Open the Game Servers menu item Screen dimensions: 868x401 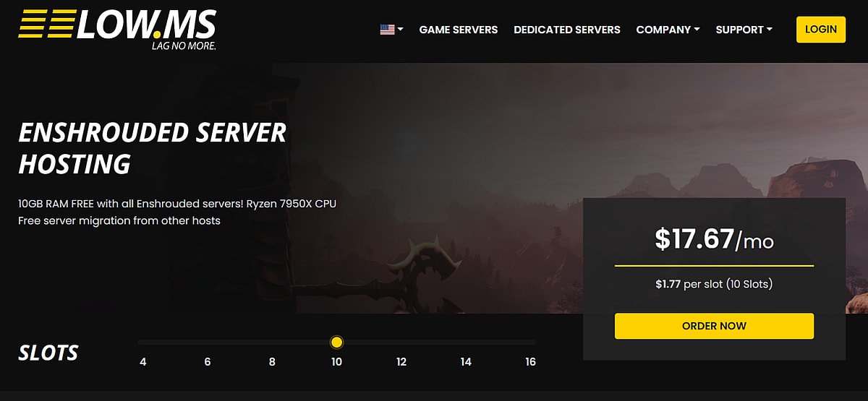coord(459,30)
